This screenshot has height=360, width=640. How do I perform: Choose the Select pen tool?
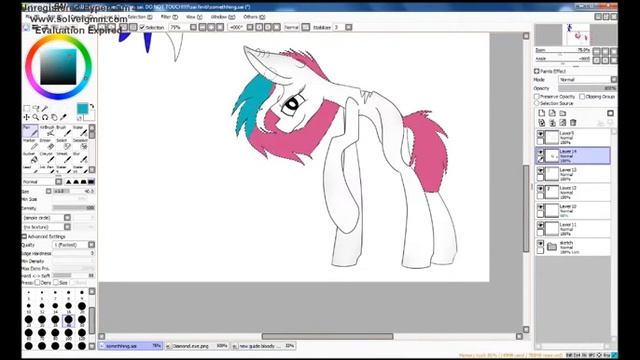tap(64, 144)
